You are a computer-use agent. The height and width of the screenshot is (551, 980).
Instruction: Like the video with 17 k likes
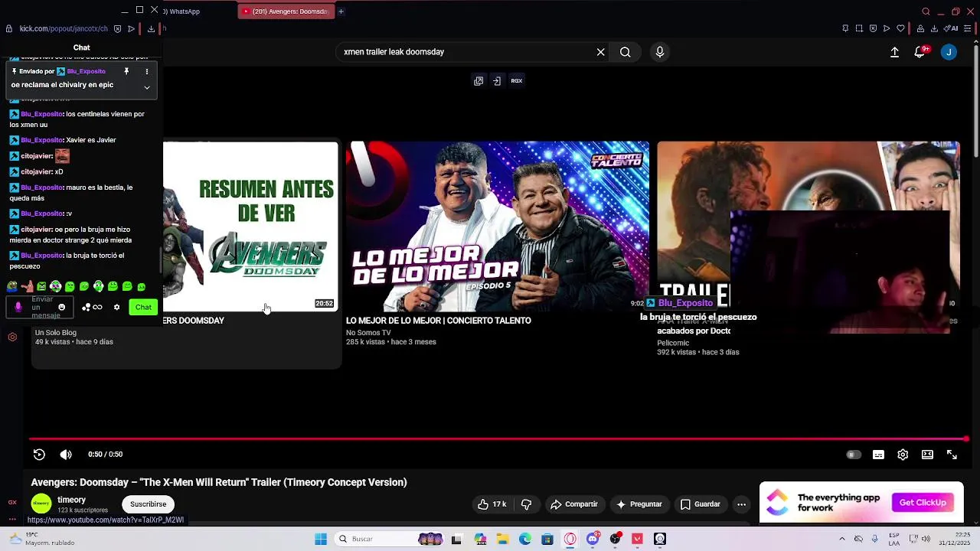click(x=492, y=504)
